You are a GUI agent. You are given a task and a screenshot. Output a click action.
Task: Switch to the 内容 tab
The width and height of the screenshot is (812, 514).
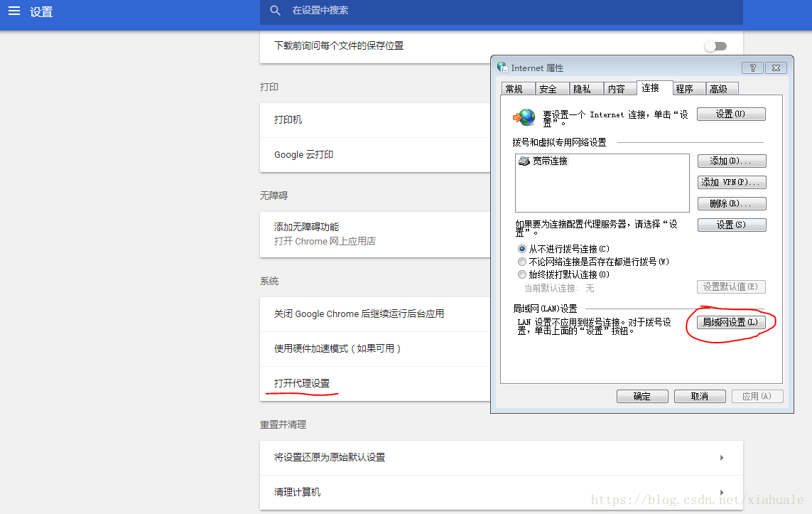point(620,89)
